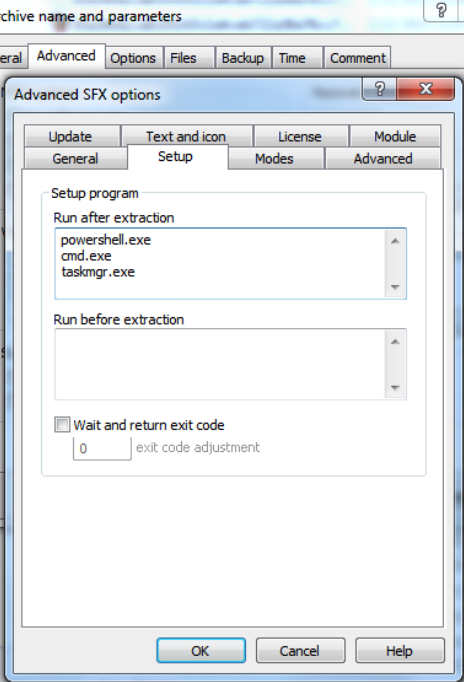Click inside the Run before extraction box
Image resolution: width=464 pixels, height=682 pixels.
[x=220, y=364]
